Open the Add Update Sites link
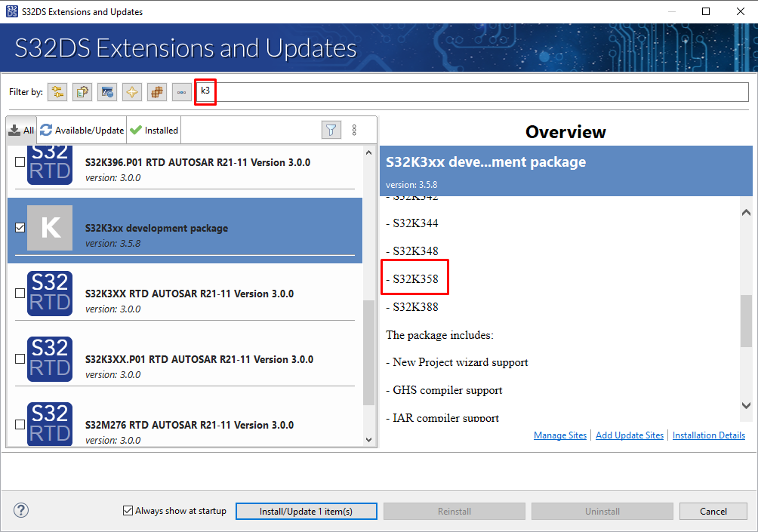Viewport: 758px width, 532px height. (x=630, y=435)
